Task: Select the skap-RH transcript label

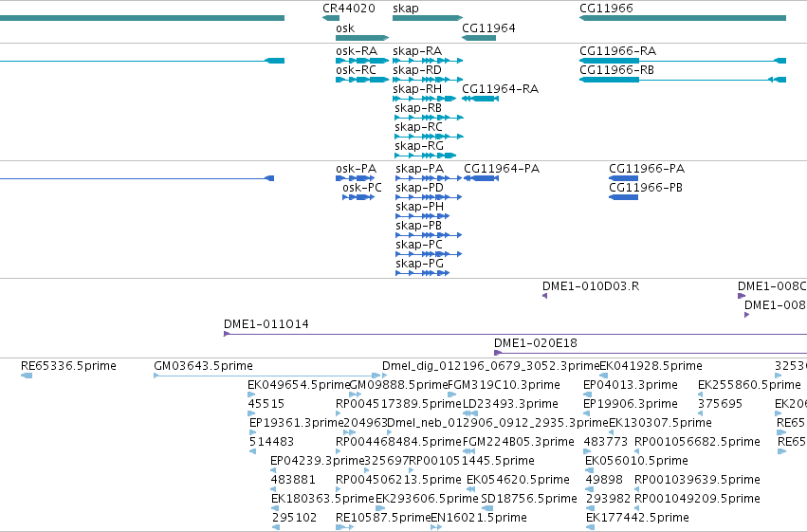Action: (417, 89)
